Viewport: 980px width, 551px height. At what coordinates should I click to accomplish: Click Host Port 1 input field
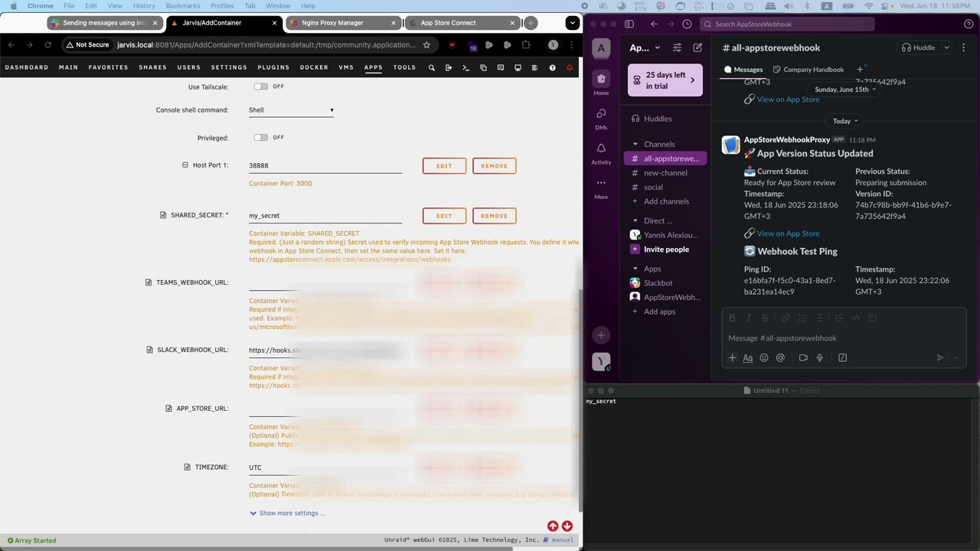click(325, 165)
